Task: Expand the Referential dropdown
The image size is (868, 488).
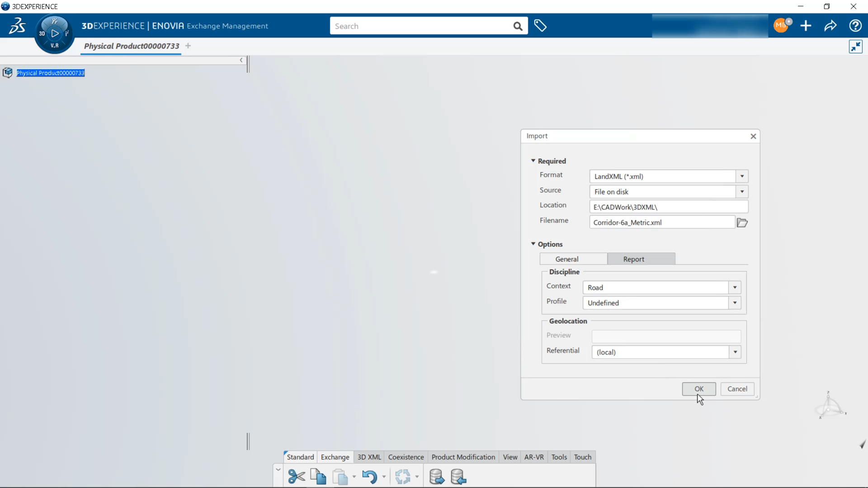Action: tap(735, 352)
